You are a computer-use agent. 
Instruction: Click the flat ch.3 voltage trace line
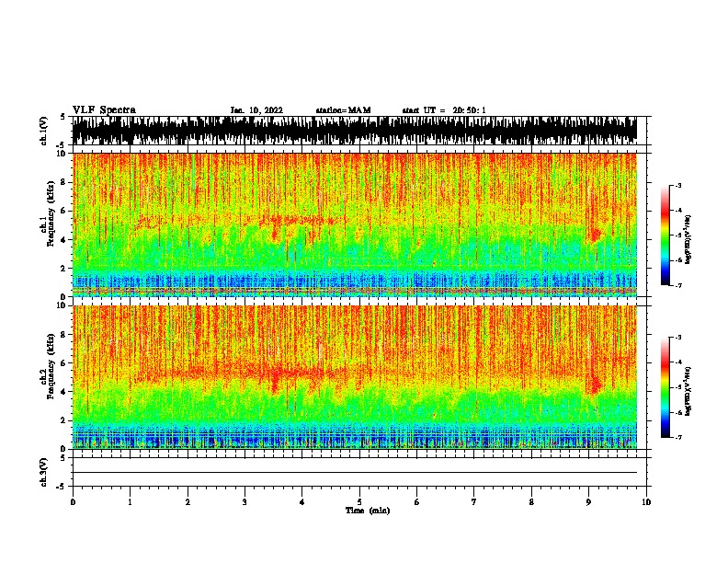pyautogui.click(x=355, y=473)
